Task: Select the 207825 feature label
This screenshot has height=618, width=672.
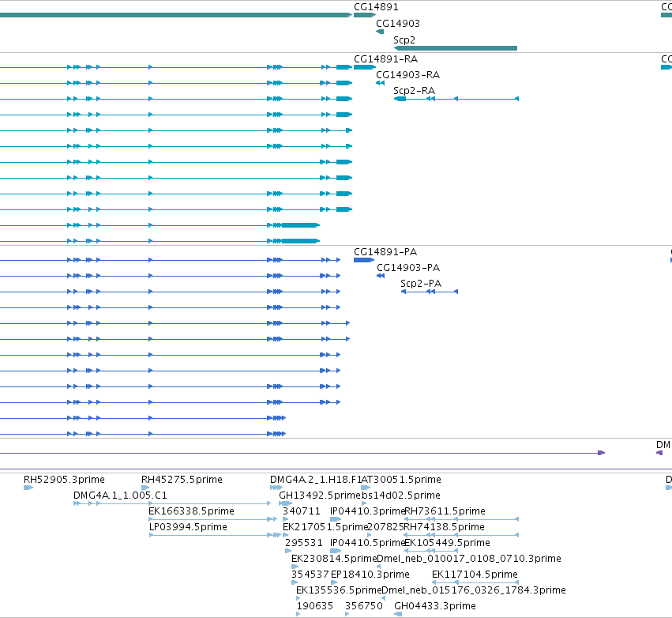Action: point(385,527)
